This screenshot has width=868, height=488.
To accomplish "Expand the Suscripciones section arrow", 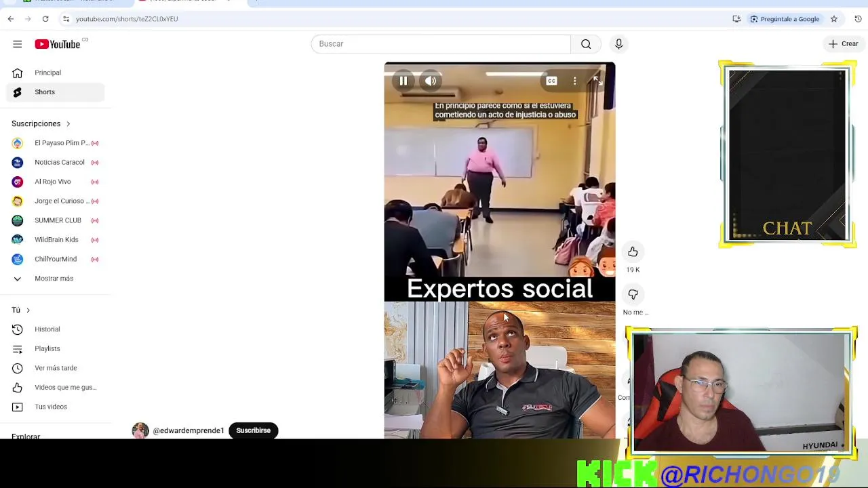I will coord(68,124).
